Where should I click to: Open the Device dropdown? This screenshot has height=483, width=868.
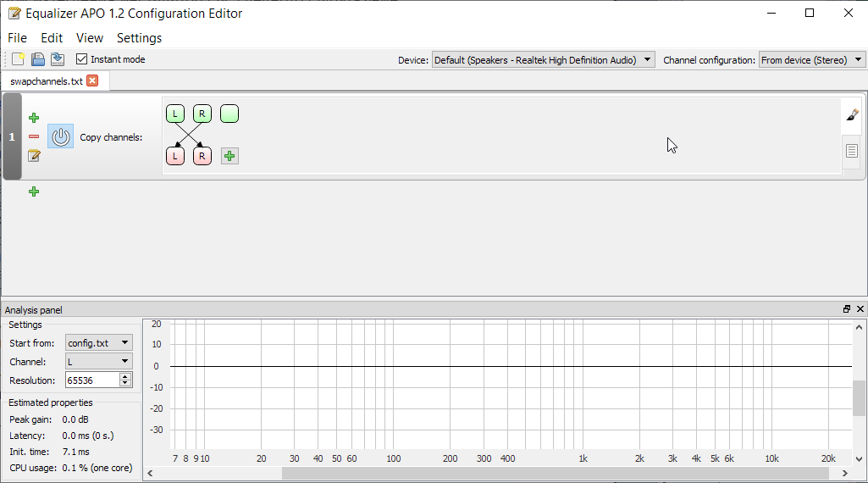(x=543, y=60)
